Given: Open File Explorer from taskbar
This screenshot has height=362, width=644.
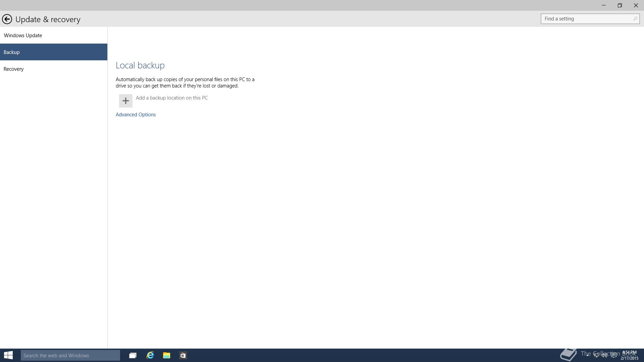Looking at the screenshot, I should [166, 355].
